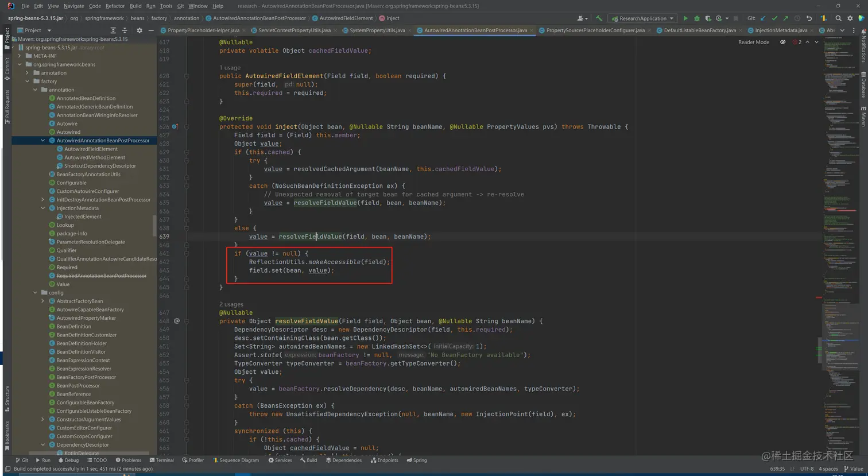Screen dimensions: 868x476
Task: Open the Problems tool window
Action: pos(129,460)
